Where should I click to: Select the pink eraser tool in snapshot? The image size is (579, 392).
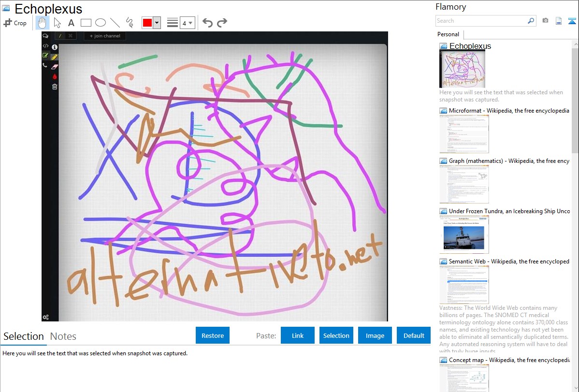pos(55,67)
